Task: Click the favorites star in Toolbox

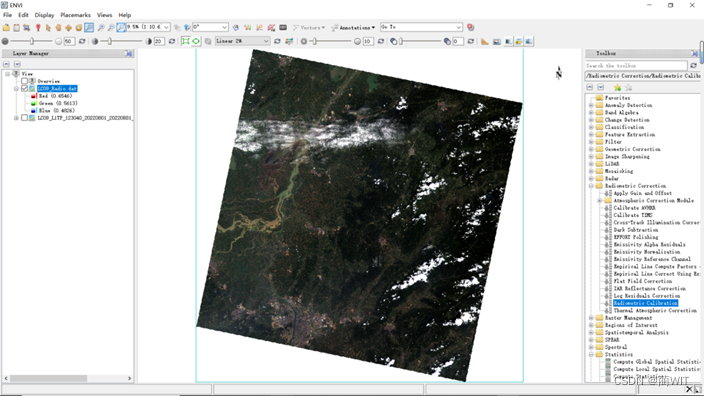Action: (x=617, y=87)
